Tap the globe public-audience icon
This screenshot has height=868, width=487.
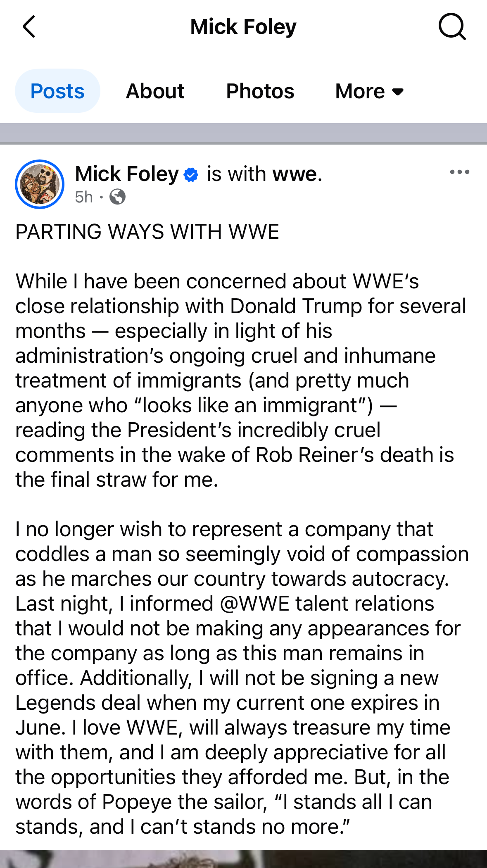click(118, 197)
